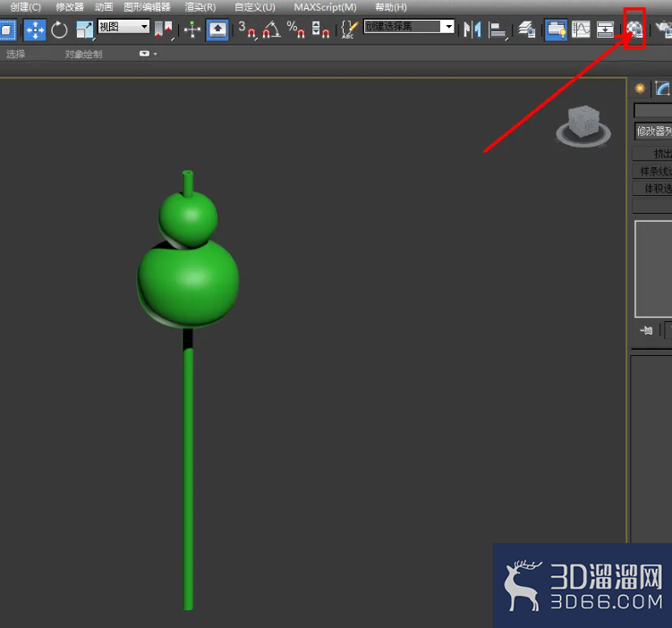672x628 pixels.
Task: Toggle the highlighted ribbon/graphite tools icon
Action: [x=556, y=30]
